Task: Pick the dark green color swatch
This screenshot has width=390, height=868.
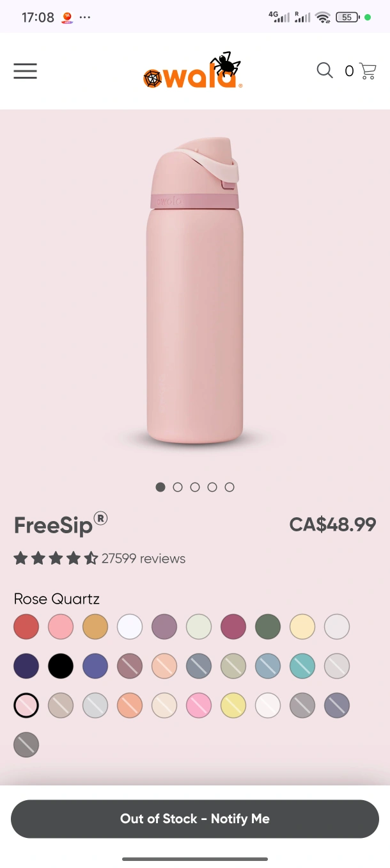Action: tap(268, 627)
